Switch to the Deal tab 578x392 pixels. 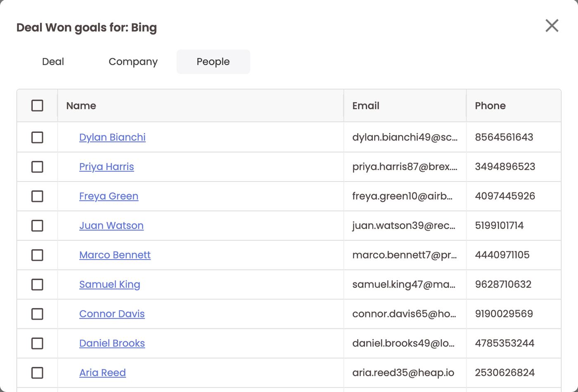[53, 61]
